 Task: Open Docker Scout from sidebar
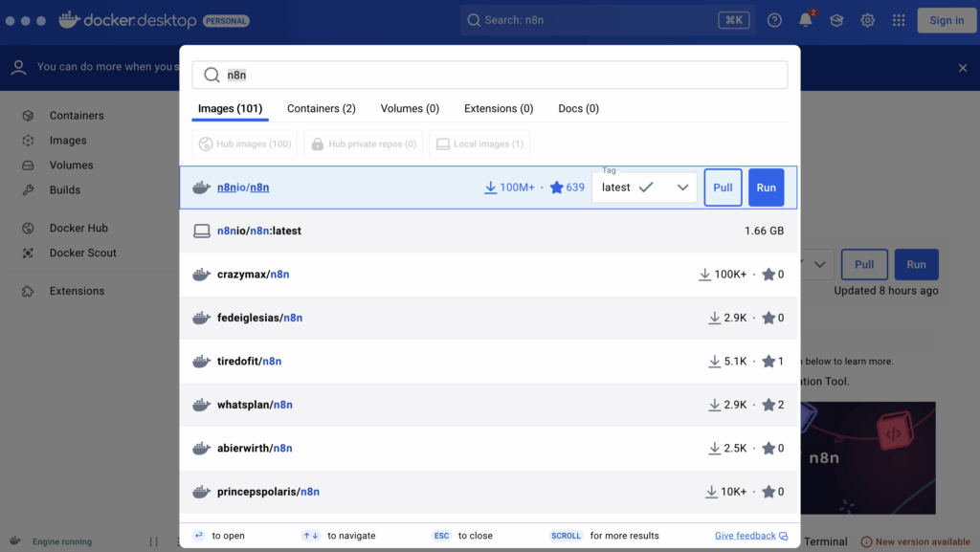click(82, 253)
